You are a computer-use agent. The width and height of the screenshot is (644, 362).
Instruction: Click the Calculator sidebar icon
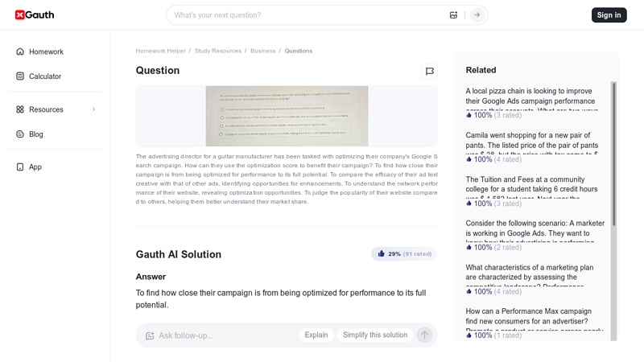[19, 76]
